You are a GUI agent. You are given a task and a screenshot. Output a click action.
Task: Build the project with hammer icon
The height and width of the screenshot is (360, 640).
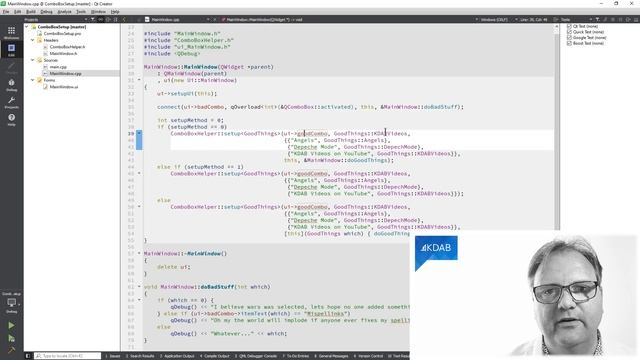point(11,350)
